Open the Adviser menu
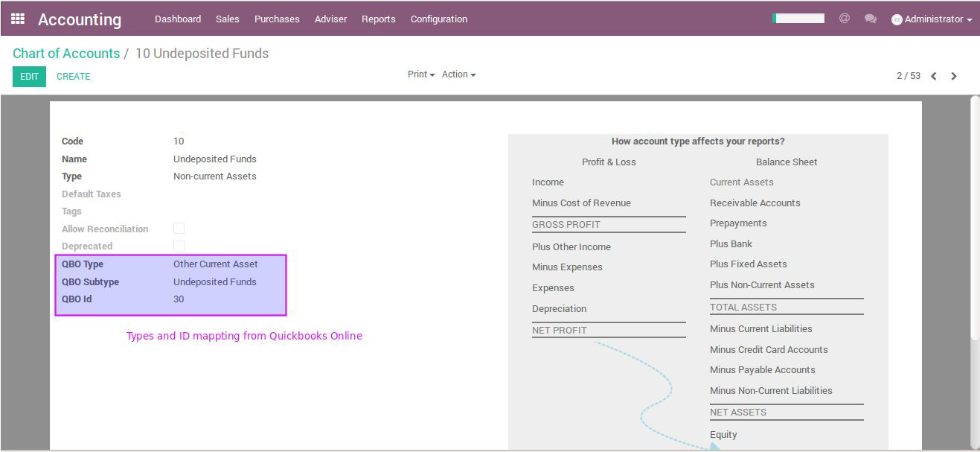 (x=331, y=19)
